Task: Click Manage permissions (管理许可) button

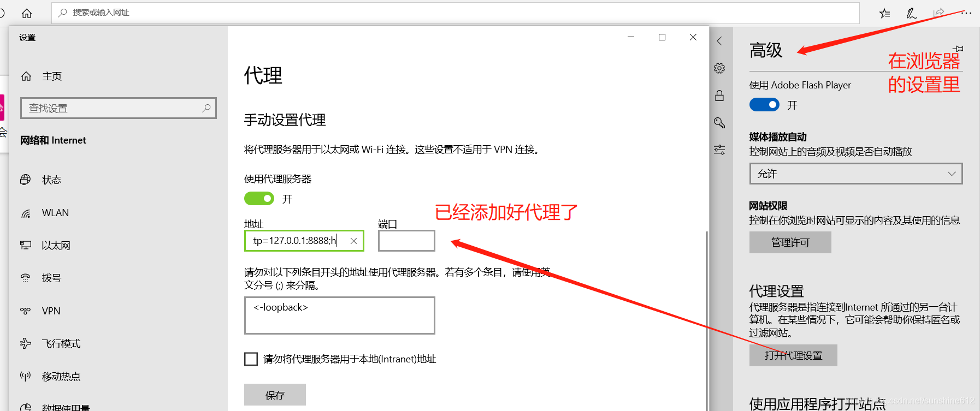Action: click(x=790, y=242)
